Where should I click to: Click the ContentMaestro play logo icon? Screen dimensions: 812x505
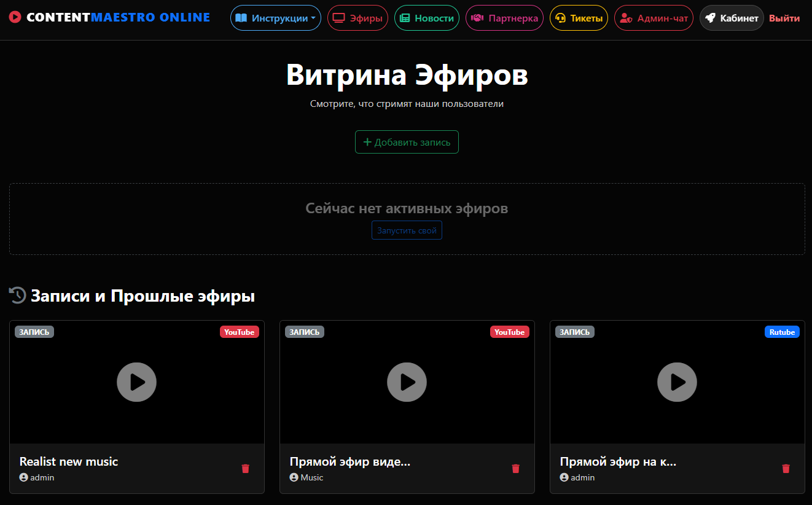pos(15,18)
